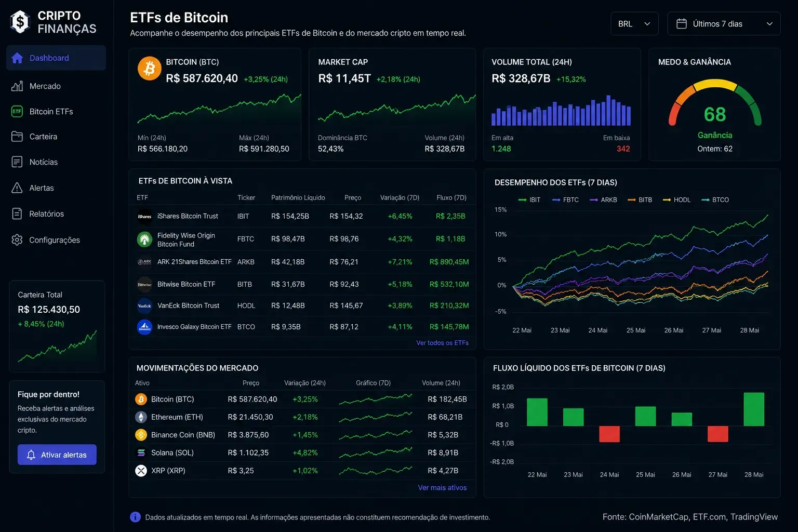Image resolution: width=798 pixels, height=532 pixels.
Task: Click the Relatórios report icon
Action: click(17, 214)
